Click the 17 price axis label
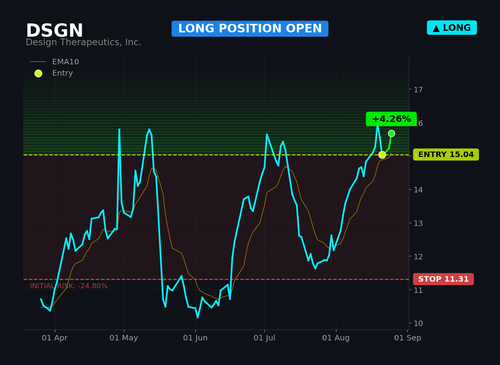Image resolution: width=500 pixels, height=365 pixels. [418, 90]
